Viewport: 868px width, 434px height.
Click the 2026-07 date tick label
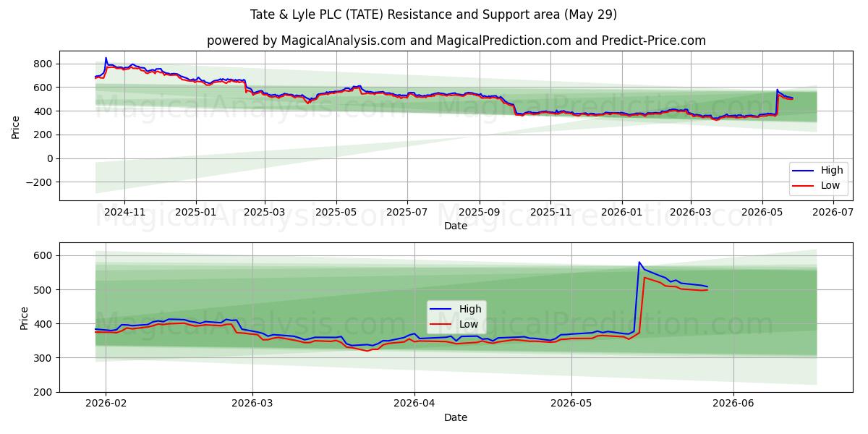tap(833, 212)
